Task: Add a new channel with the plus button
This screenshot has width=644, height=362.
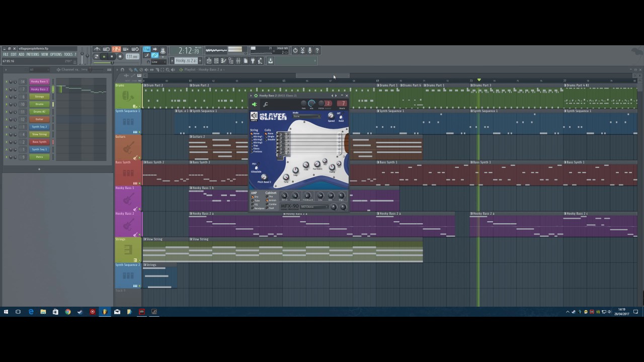Action: pos(39,169)
